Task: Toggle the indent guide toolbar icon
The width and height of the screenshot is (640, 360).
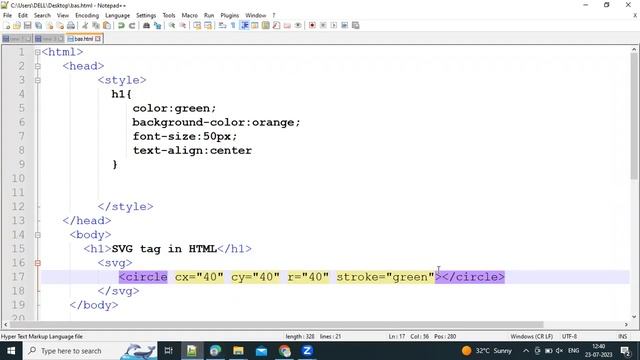Action: pos(244,25)
